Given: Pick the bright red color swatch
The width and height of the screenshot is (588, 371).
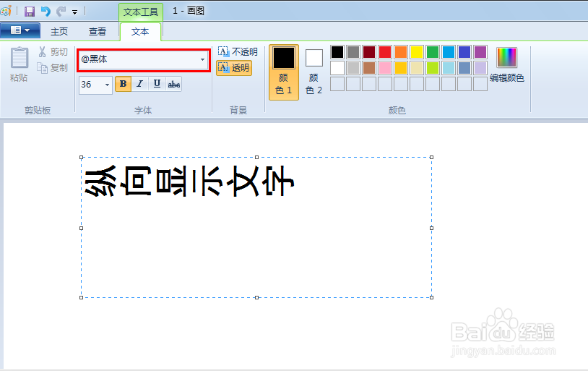Looking at the screenshot, I should click(385, 52).
